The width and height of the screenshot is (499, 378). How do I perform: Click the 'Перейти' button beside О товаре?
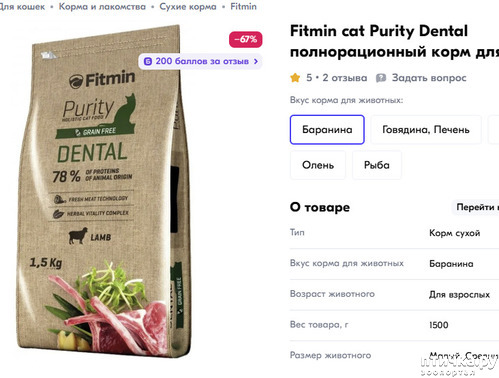(x=475, y=207)
